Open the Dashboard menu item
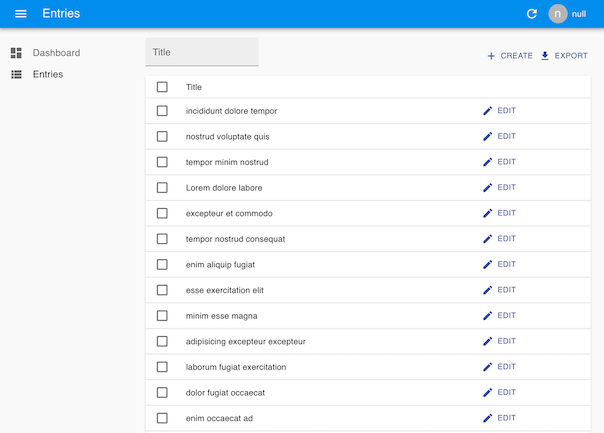Image resolution: width=604 pixels, height=433 pixels. [56, 53]
